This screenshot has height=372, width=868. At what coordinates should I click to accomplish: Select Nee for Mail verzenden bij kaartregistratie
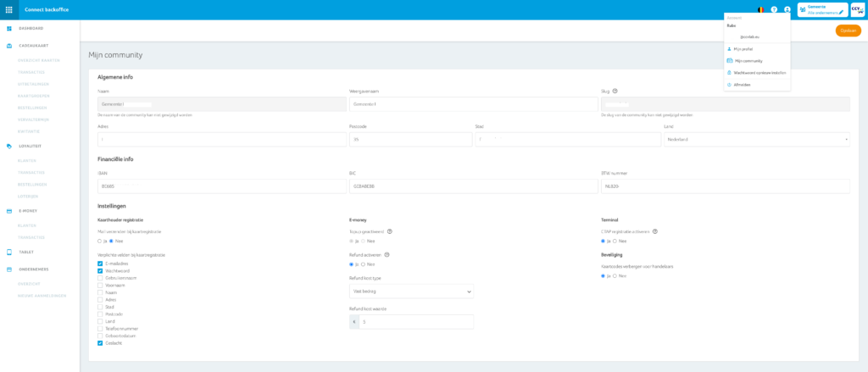point(111,241)
